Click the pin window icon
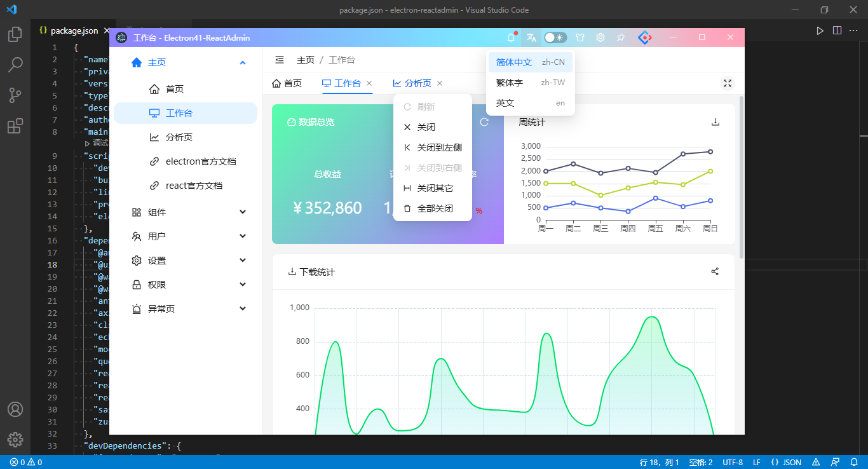This screenshot has width=868, height=469. pyautogui.click(x=620, y=37)
